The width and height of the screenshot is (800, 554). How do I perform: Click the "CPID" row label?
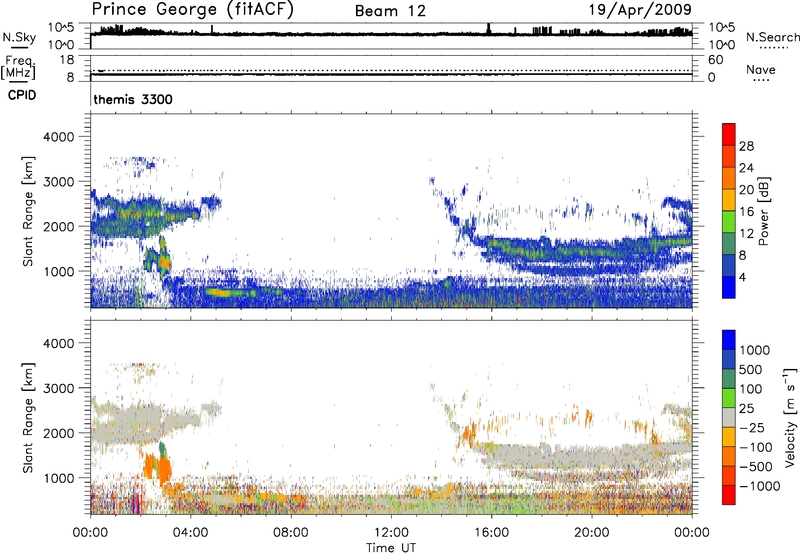pos(22,95)
